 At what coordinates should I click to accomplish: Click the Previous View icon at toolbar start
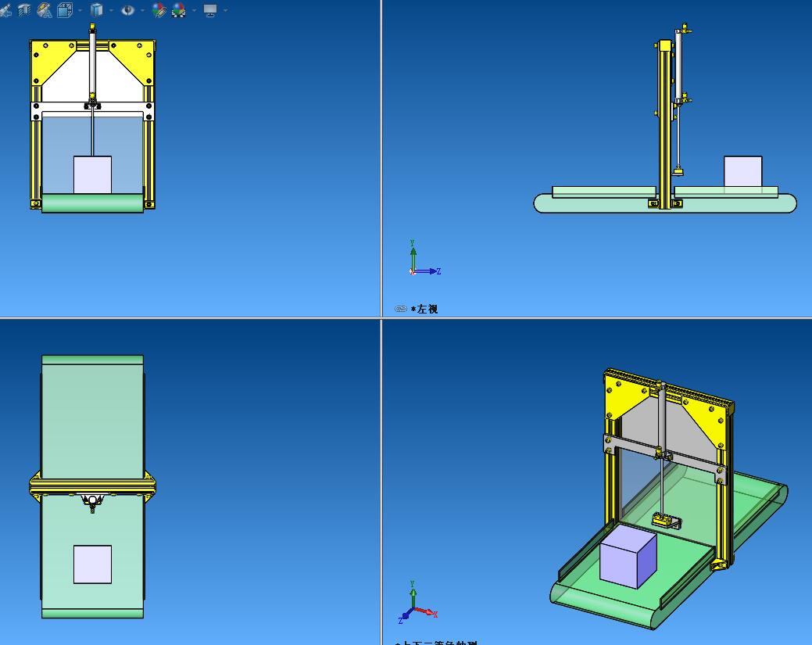[x=5, y=10]
